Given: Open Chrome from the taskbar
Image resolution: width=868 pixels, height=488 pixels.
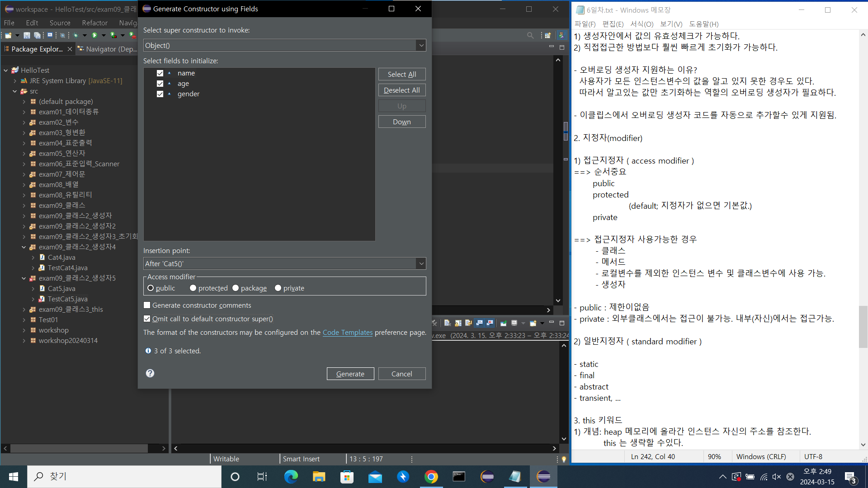Looking at the screenshot, I should 431,477.
